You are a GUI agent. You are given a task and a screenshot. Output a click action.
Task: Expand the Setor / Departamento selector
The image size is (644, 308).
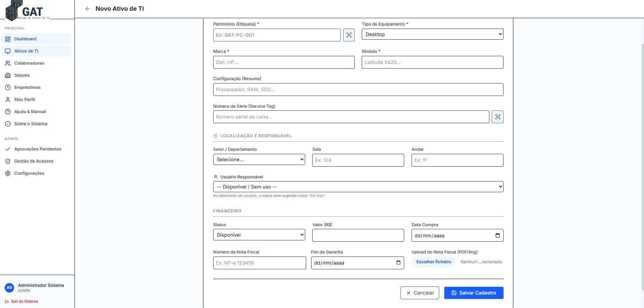[x=259, y=160]
